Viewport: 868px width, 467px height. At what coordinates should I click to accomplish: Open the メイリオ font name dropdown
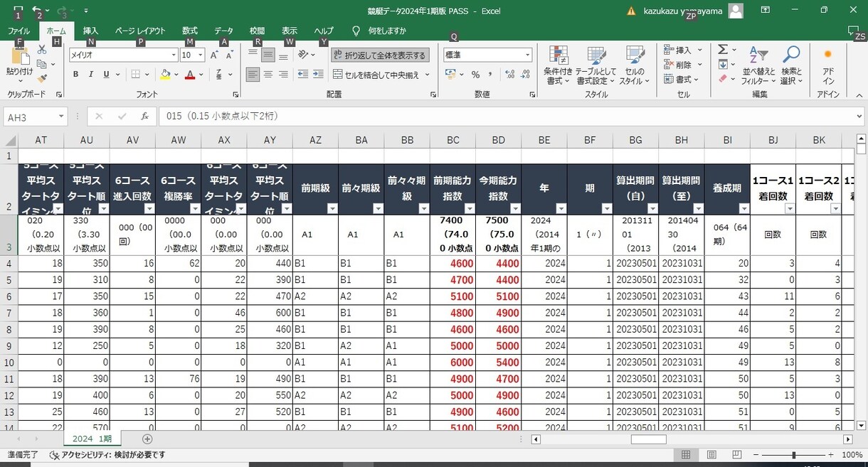pyautogui.click(x=174, y=55)
